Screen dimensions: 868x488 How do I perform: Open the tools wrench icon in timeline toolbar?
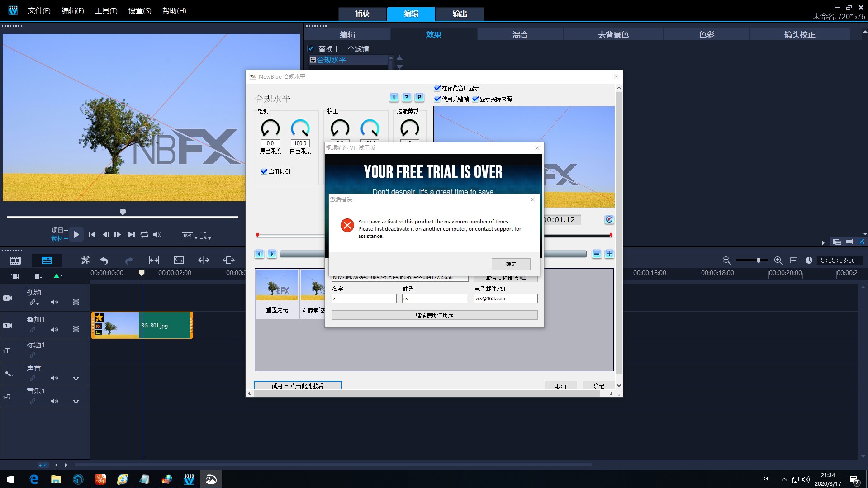pos(85,260)
